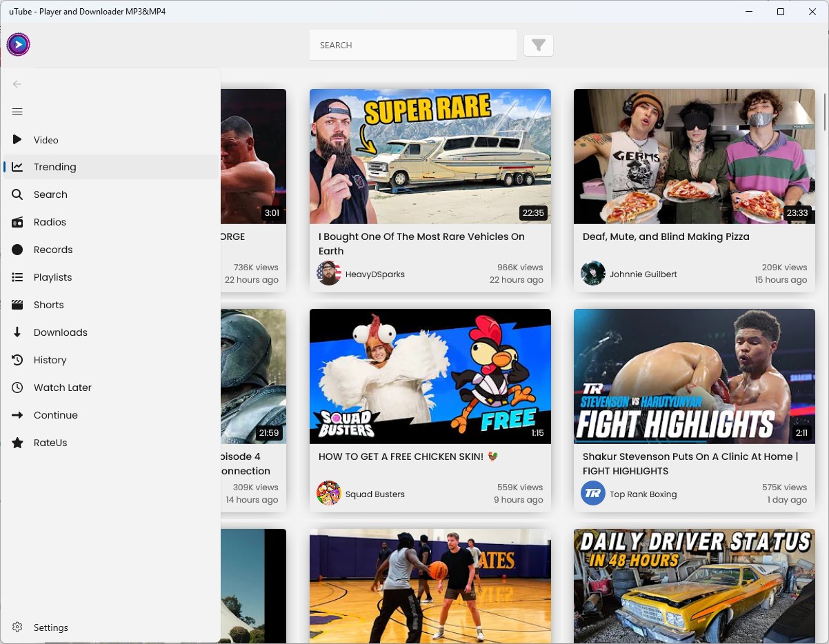Click the 23:33 duration badge
The width and height of the screenshot is (829, 644).
point(797,212)
